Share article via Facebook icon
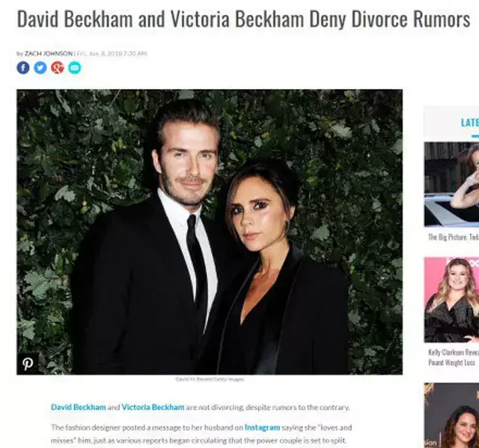479x448 pixels. [x=23, y=67]
